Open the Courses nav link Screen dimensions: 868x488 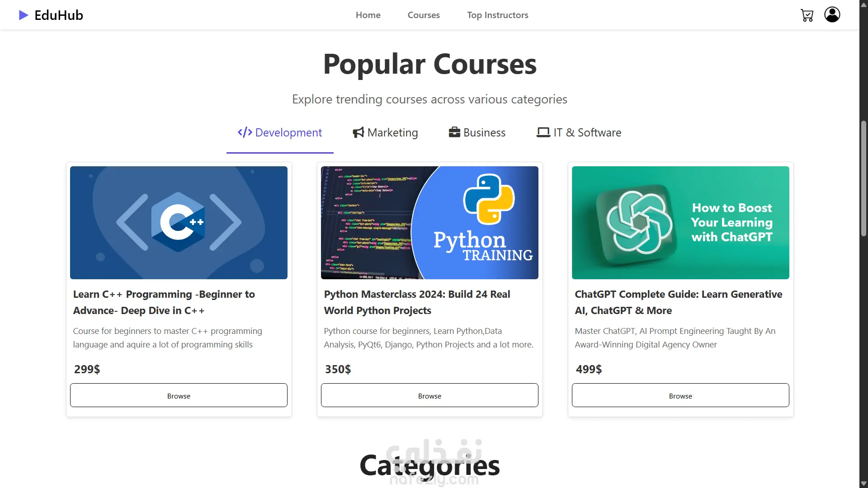tap(424, 15)
